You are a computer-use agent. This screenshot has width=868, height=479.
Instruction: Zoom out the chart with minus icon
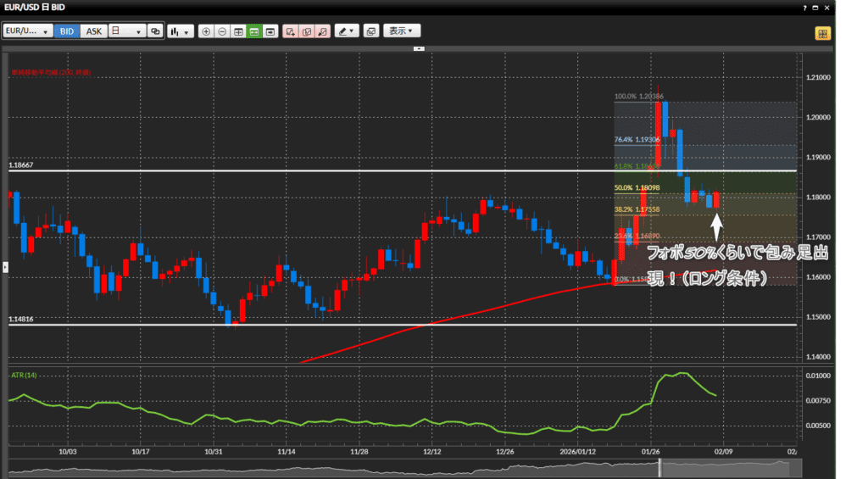[x=222, y=31]
